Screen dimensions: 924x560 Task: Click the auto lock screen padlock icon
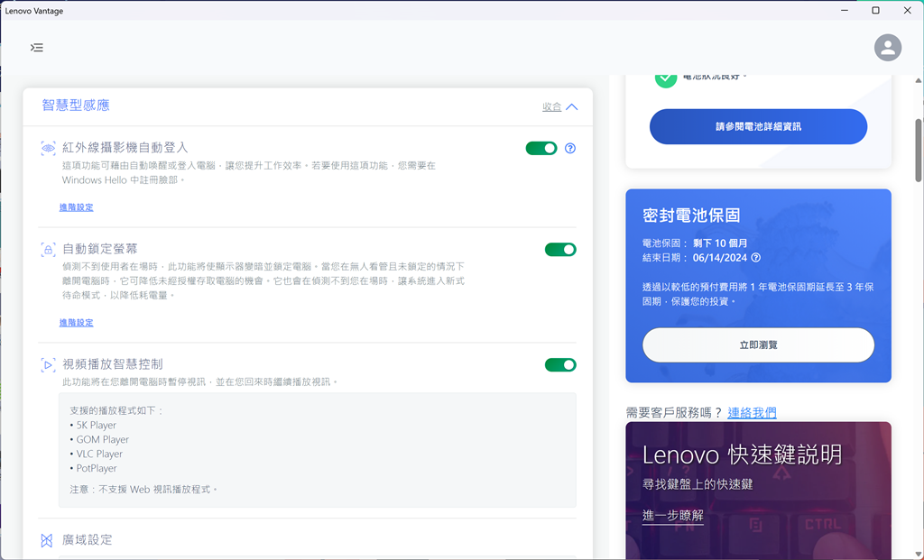[x=48, y=249]
